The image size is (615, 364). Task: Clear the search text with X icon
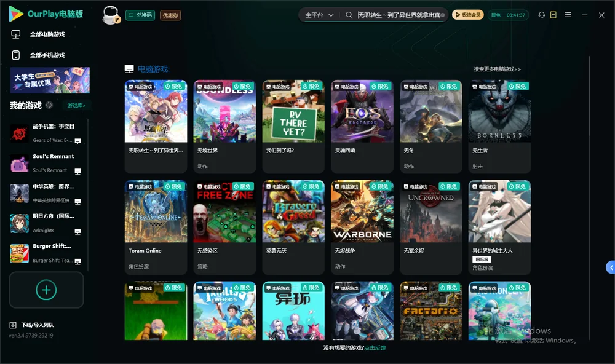[443, 15]
